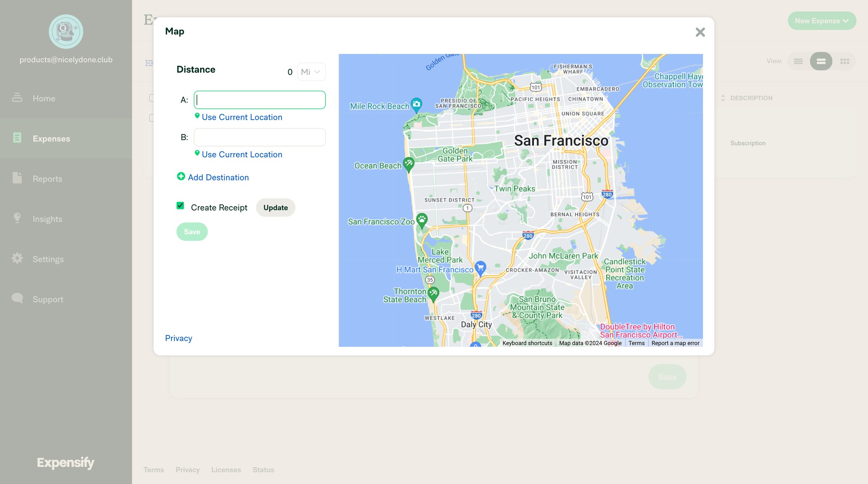Click Save button on the background page
Image resolution: width=868 pixels, height=484 pixels.
point(667,377)
